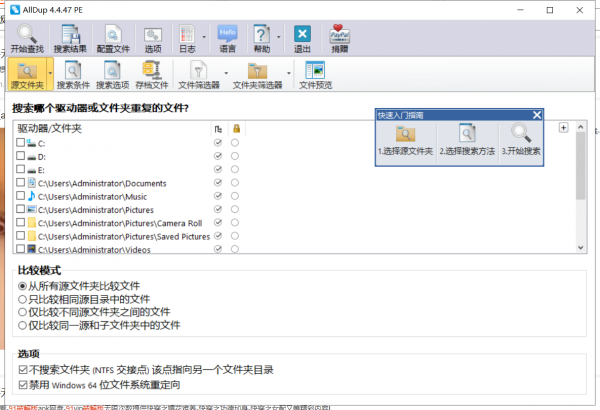Click the 捐赠 PayPal donate icon
The height and width of the screenshot is (410, 600).
click(339, 38)
